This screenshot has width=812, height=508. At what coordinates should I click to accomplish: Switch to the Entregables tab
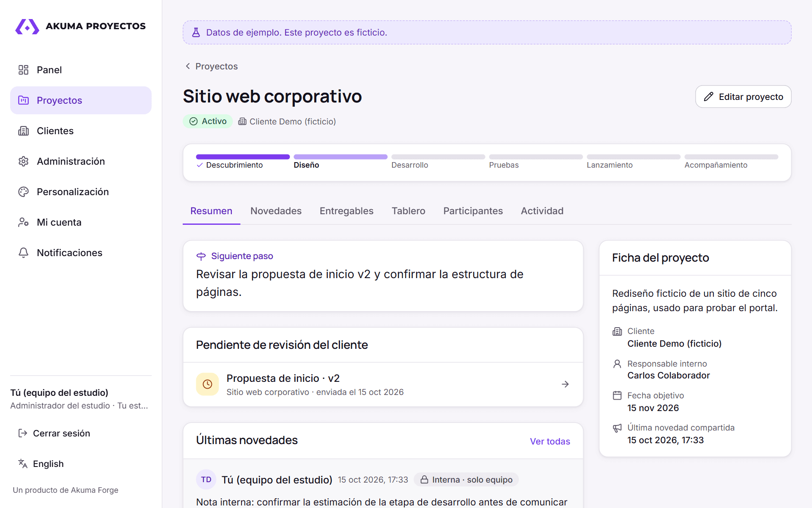pos(346,211)
